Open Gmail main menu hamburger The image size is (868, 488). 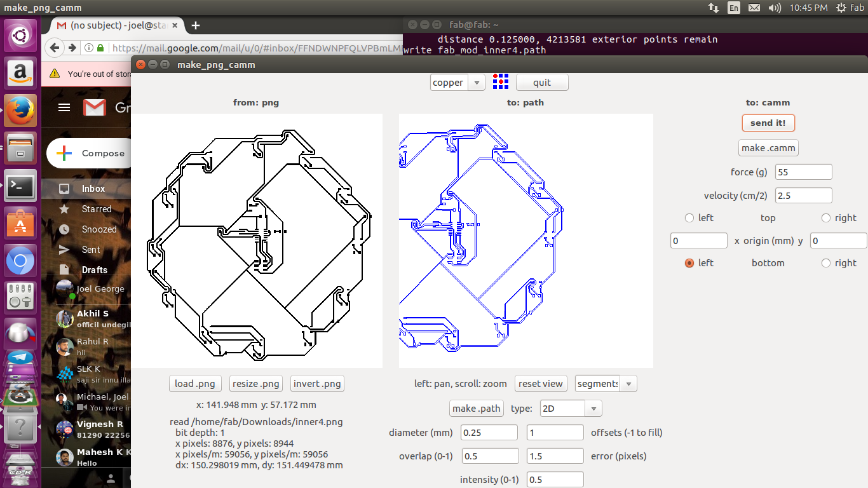point(64,107)
